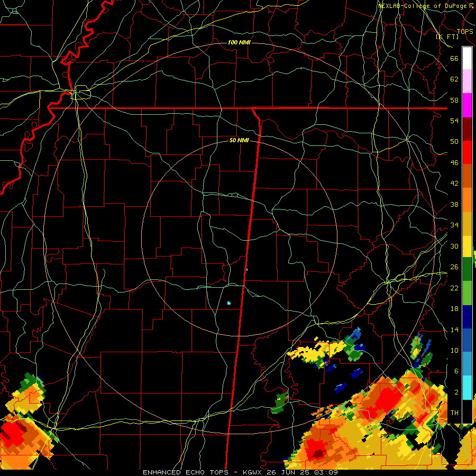Viewport: 476px width, 476px height.
Task: Click the legend value "26"
Action: pos(454,267)
